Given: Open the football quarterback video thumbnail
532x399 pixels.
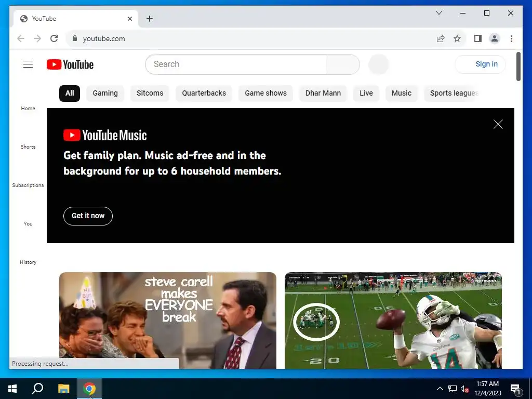Looking at the screenshot, I should coord(393,321).
